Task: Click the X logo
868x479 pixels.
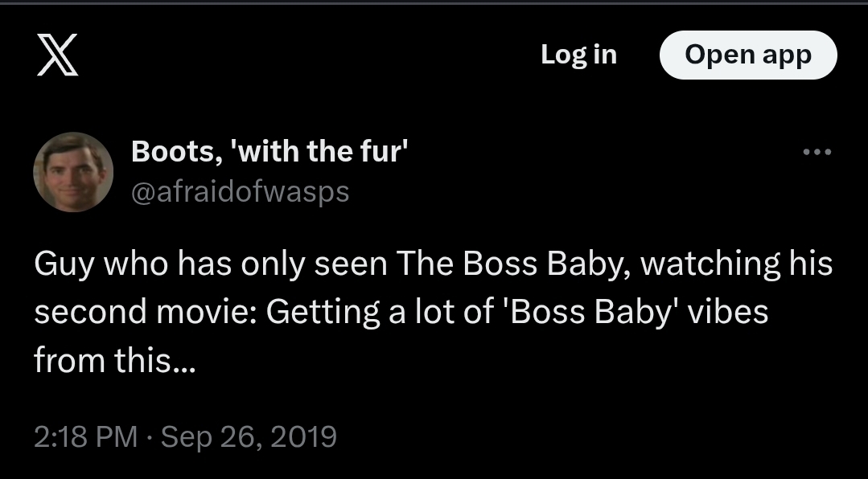Action: pos(58,55)
